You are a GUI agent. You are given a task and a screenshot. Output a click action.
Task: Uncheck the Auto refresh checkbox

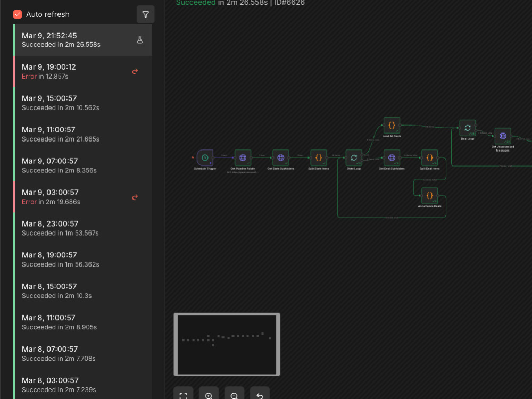click(18, 14)
